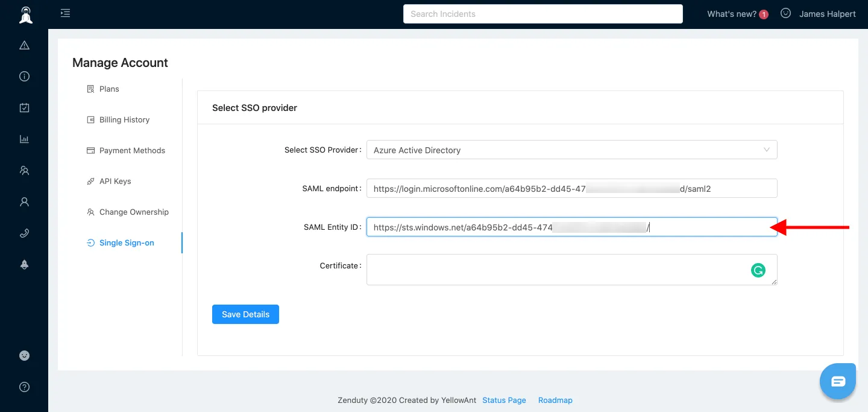Click into the SAML Entity ID field
Image resolution: width=868 pixels, height=412 pixels.
pyautogui.click(x=571, y=227)
